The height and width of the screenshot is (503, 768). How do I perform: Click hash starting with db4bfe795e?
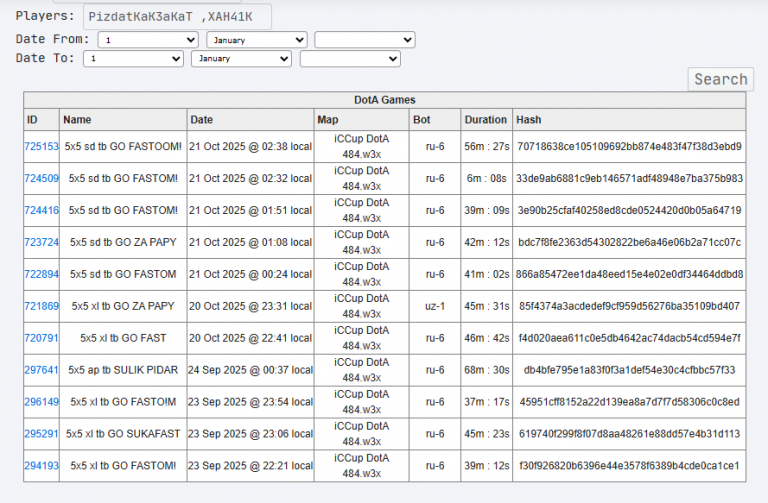(x=629, y=370)
